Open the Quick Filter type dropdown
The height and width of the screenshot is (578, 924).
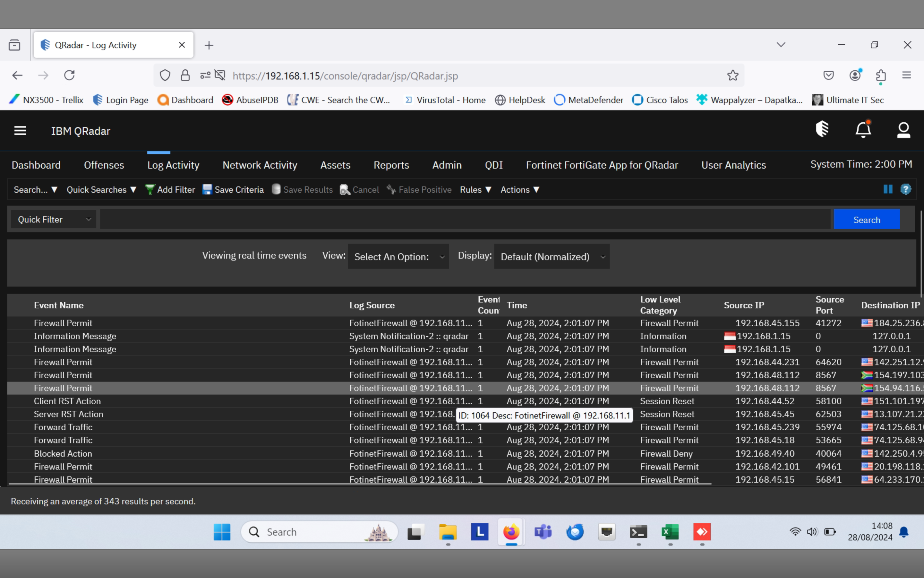[x=54, y=219]
